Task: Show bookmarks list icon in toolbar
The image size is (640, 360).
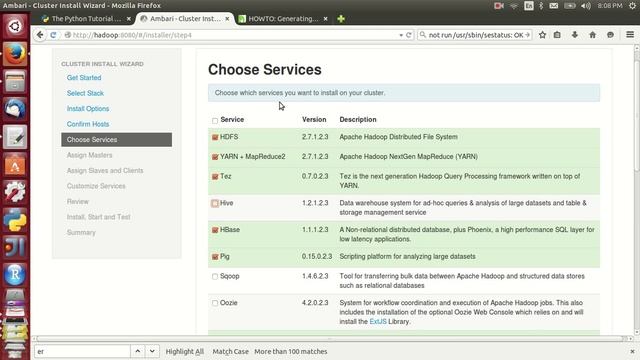Action: (x=557, y=35)
